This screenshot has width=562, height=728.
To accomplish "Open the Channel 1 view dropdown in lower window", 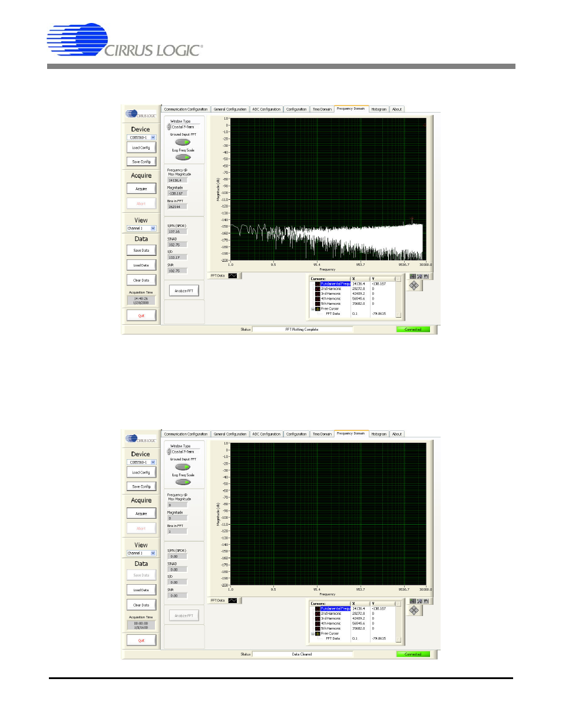I will 153,554.
